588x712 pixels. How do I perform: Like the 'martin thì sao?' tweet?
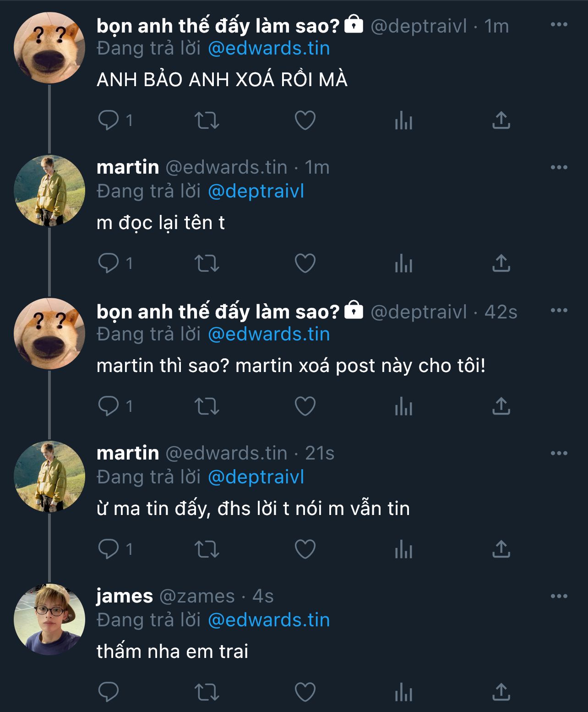[x=305, y=406]
